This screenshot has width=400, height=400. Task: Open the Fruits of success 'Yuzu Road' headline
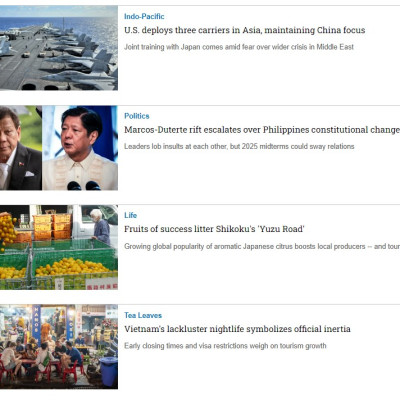point(214,229)
